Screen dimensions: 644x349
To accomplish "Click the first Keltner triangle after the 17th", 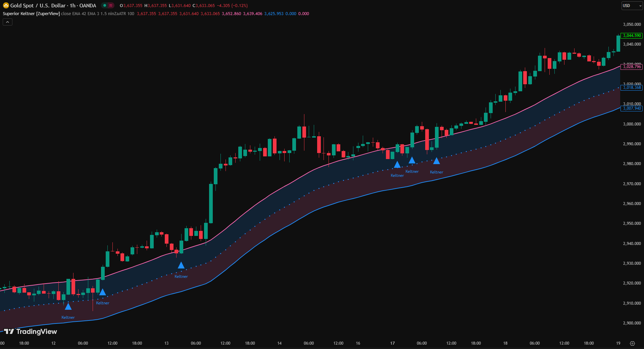I will (397, 164).
